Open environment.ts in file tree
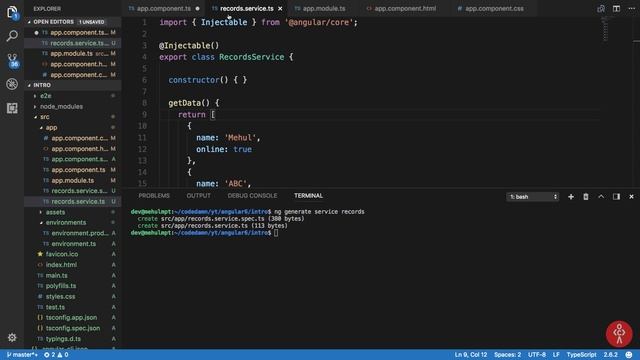This screenshot has height=360, width=640. pyautogui.click(x=73, y=244)
